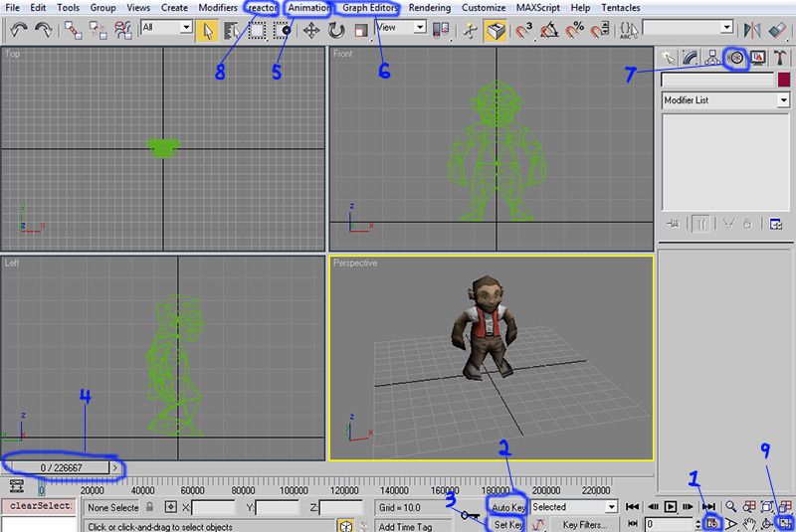This screenshot has width=796, height=532.
Task: Click the Align tool icon
Action: point(777,31)
